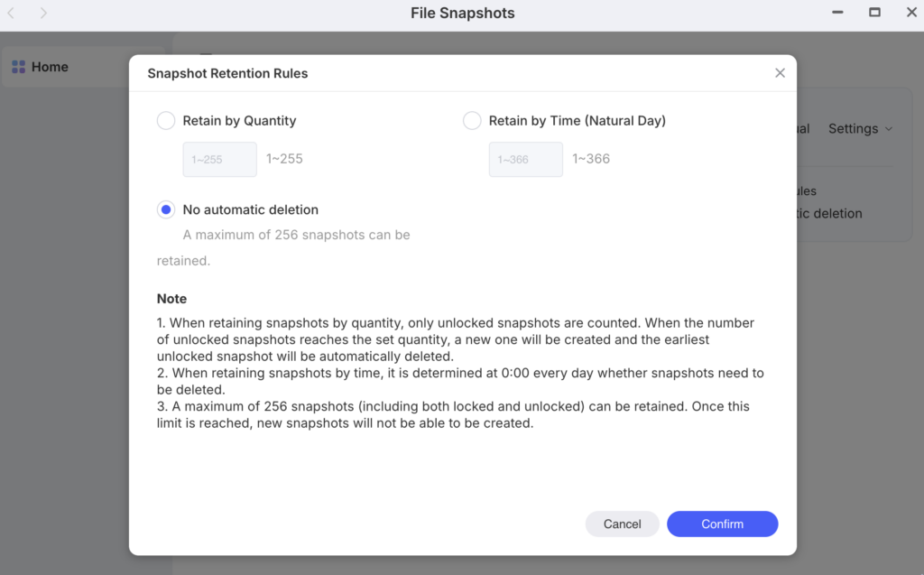Expand the chevron beside Settings
The height and width of the screenshot is (575, 924).
[x=889, y=129]
